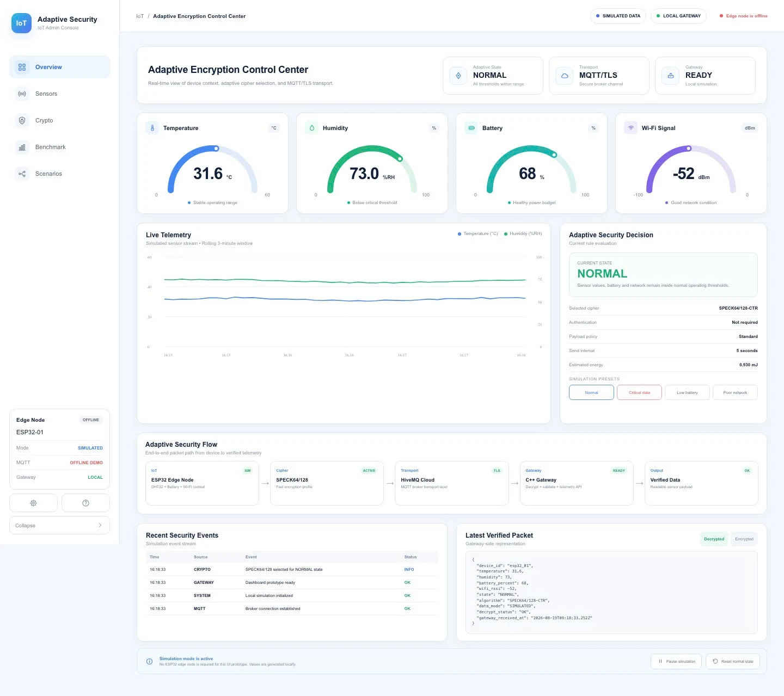This screenshot has height=696, width=784.
Task: Click the Wi-Fi Signal gauge knob
Action: coord(689,148)
